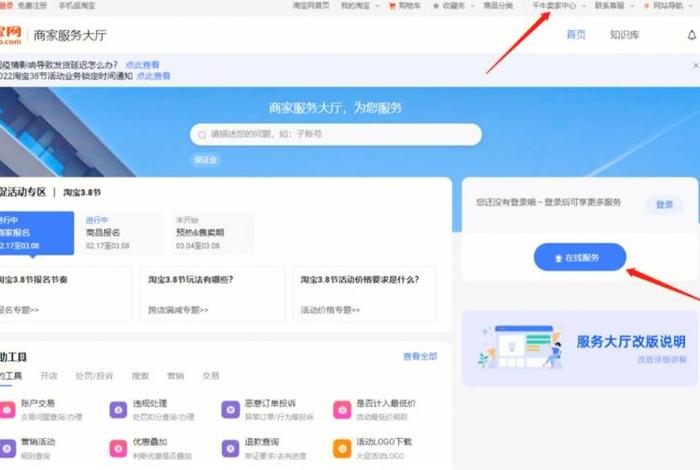Expand the 网站导航 dropdown arrow
This screenshot has height=470, width=700.
point(691,6)
